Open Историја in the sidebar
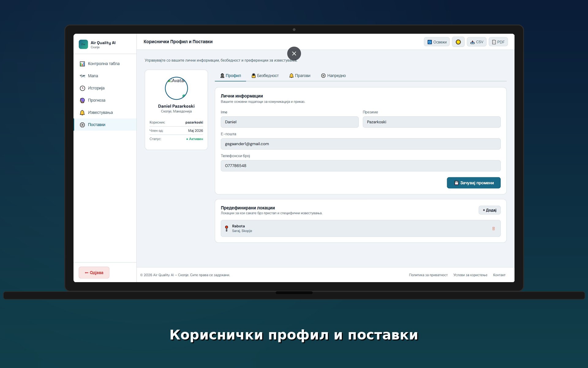This screenshot has width=588, height=368. (105, 88)
